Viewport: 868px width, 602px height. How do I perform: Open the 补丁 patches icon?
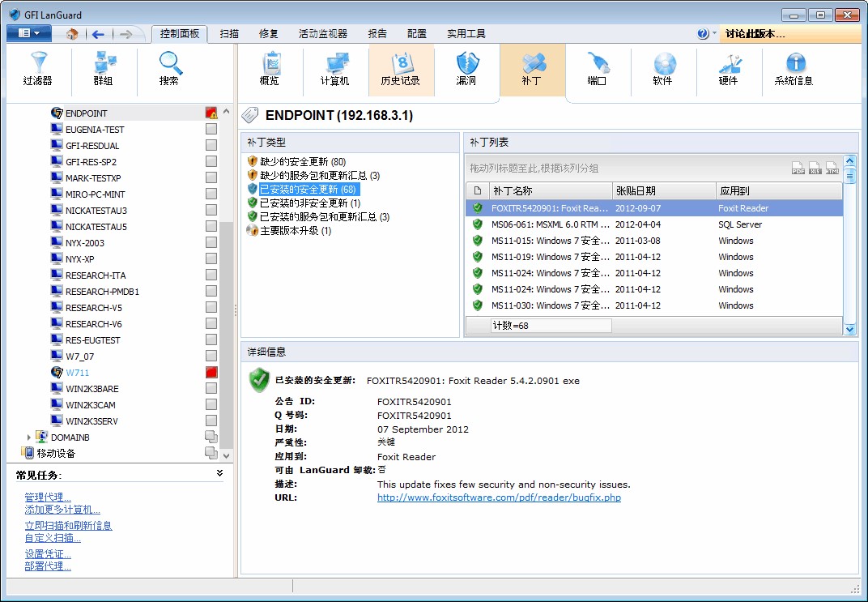click(x=532, y=62)
